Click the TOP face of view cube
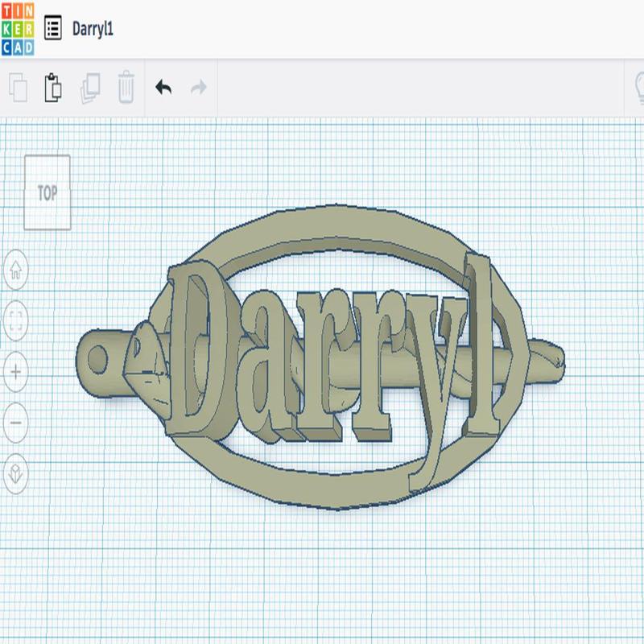This screenshot has width=644, height=644. click(x=47, y=192)
